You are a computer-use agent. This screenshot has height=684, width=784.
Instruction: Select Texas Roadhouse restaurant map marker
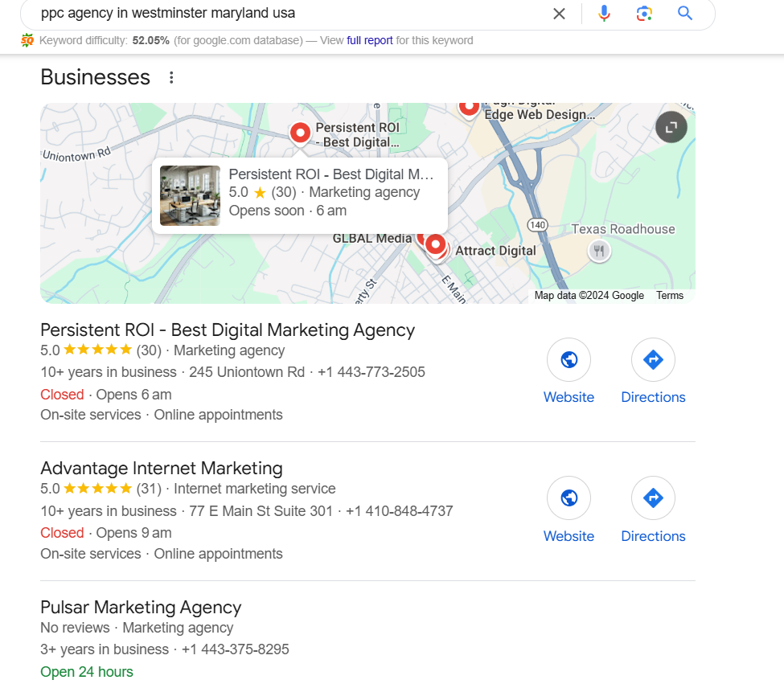click(x=599, y=250)
